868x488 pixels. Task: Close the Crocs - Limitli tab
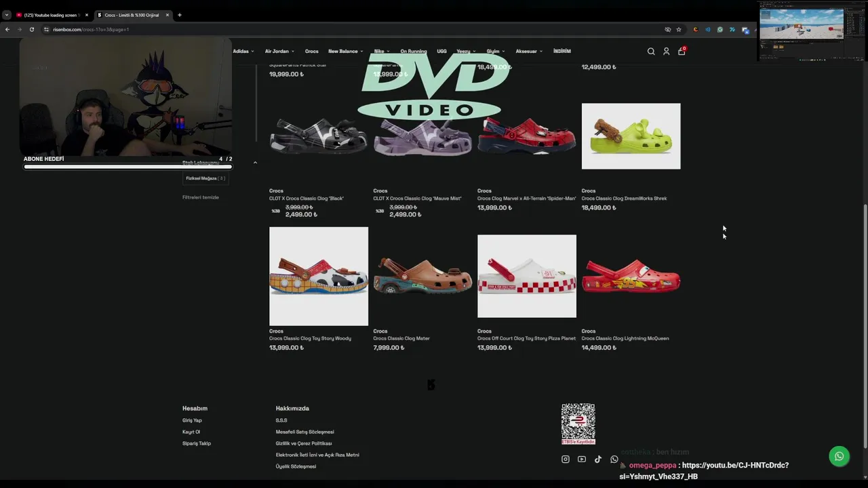point(167,15)
